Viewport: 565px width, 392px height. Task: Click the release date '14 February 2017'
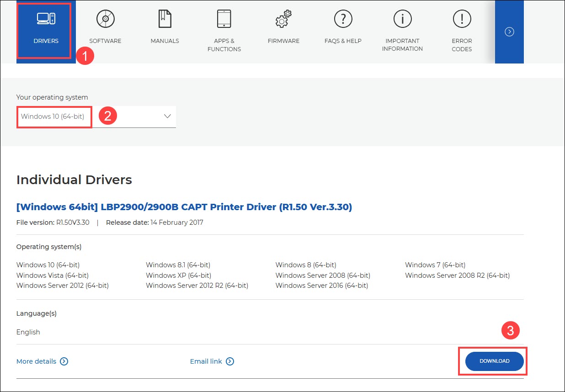coord(177,222)
